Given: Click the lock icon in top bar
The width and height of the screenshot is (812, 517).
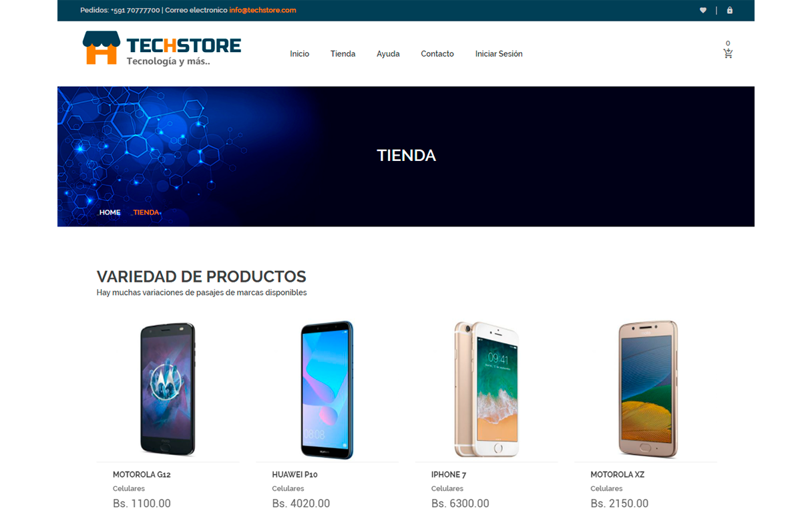Looking at the screenshot, I should (729, 10).
